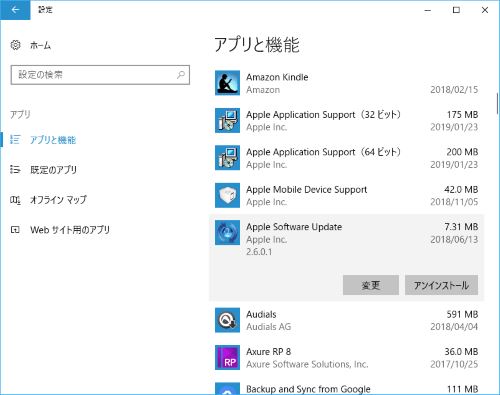The height and width of the screenshot is (395, 500).
Task: Select Backup and Sync from Google icon
Action: coord(227,389)
